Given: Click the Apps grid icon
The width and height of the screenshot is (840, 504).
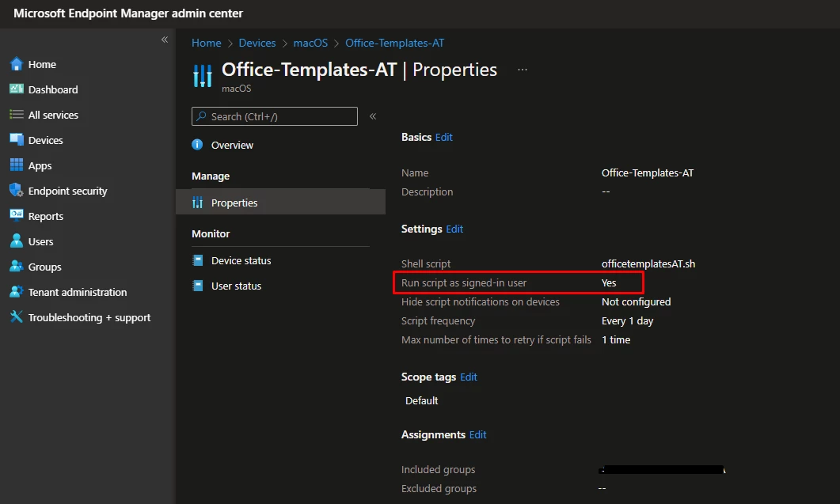Looking at the screenshot, I should point(17,165).
